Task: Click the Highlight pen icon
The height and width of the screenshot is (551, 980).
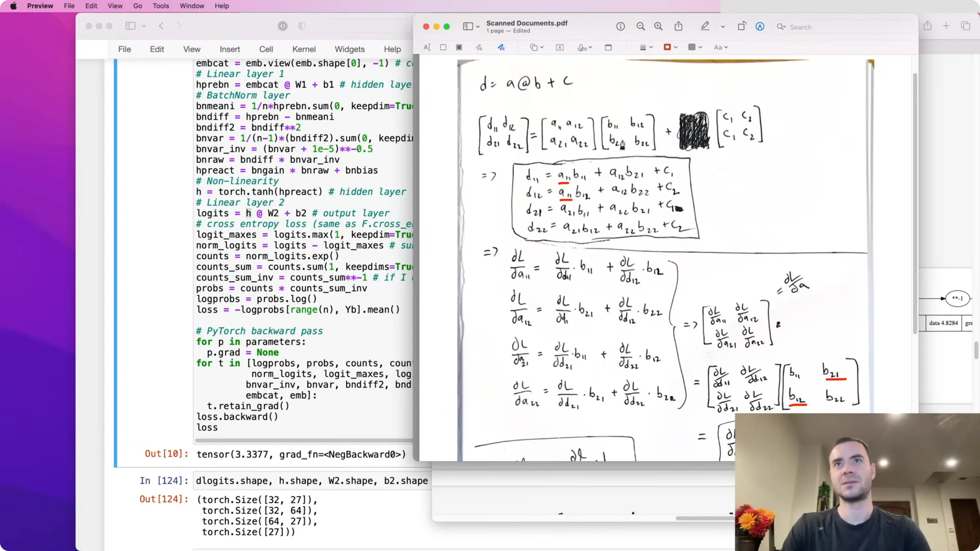Action: pos(705,26)
